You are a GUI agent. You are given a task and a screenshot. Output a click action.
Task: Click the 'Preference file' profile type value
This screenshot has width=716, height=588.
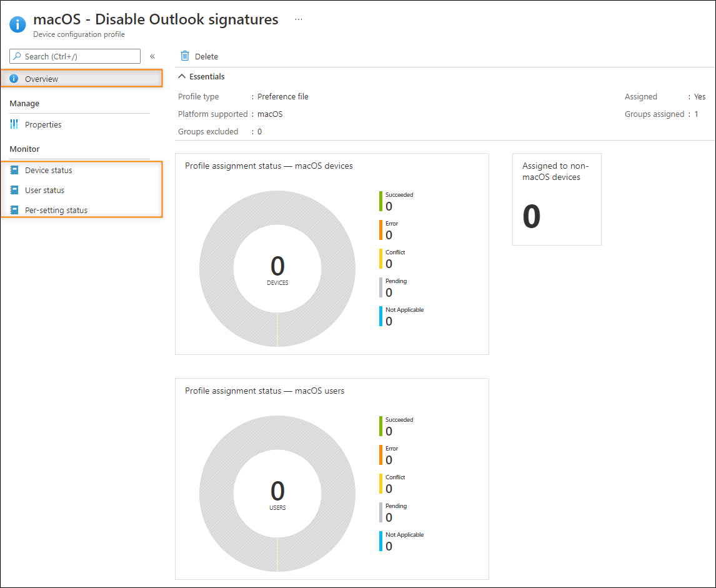(282, 96)
